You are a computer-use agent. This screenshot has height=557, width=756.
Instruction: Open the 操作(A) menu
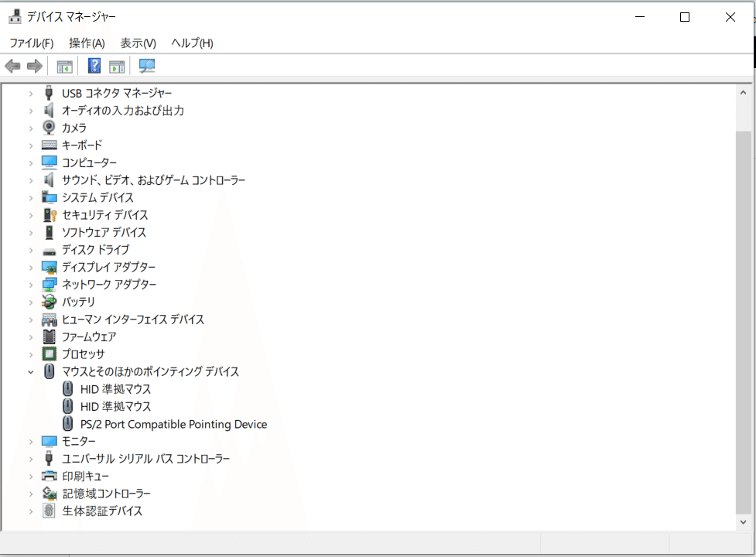(87, 43)
